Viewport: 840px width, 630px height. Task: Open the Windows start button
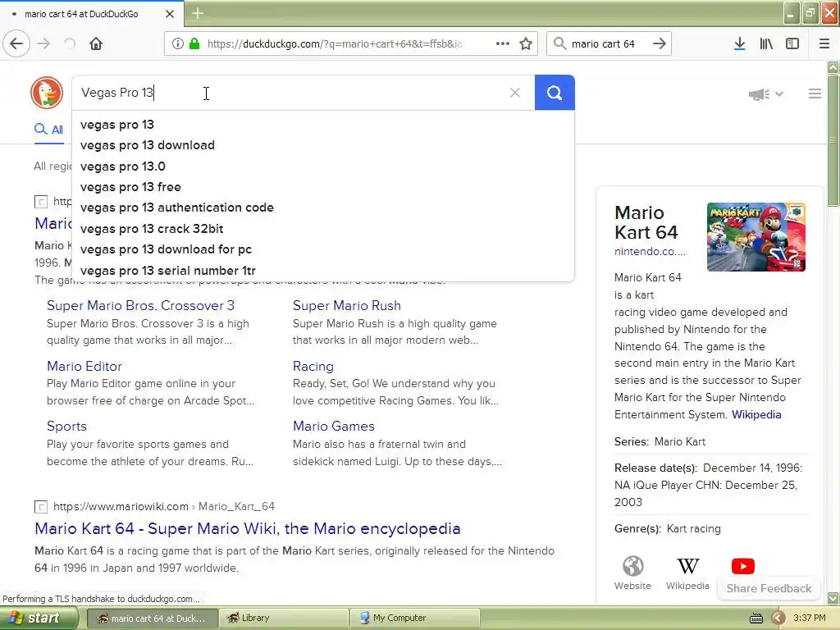tap(39, 618)
